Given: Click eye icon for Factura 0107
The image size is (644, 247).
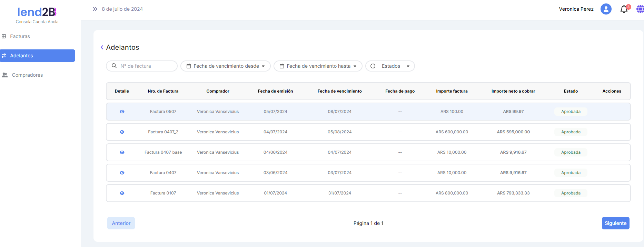Looking at the screenshot, I should pyautogui.click(x=122, y=193).
